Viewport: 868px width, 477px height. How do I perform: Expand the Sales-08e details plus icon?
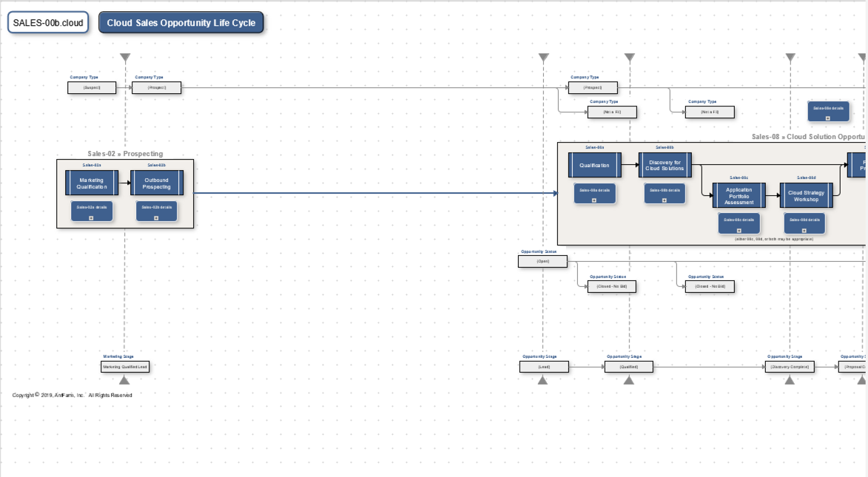[x=828, y=118]
